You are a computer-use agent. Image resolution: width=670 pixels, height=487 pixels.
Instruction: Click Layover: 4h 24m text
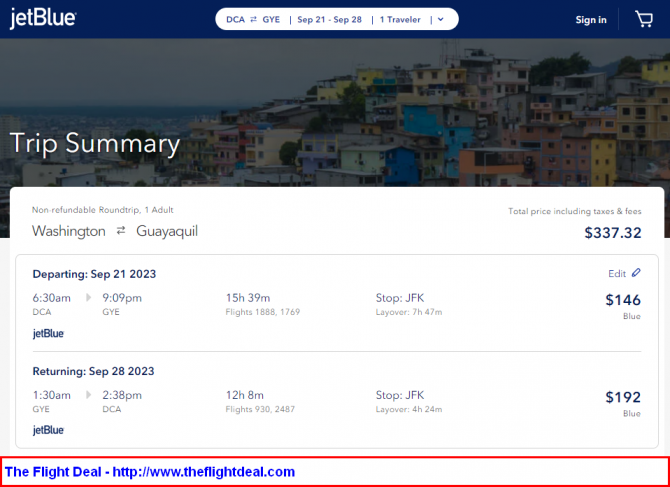pyautogui.click(x=409, y=410)
